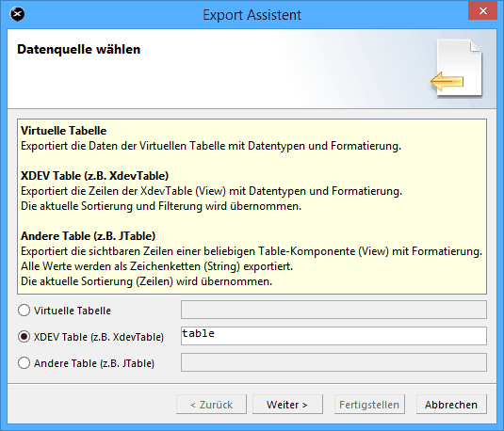Image resolution: width=504 pixels, height=431 pixels.
Task: Select the Andere Table radio button
Action: [x=24, y=363]
